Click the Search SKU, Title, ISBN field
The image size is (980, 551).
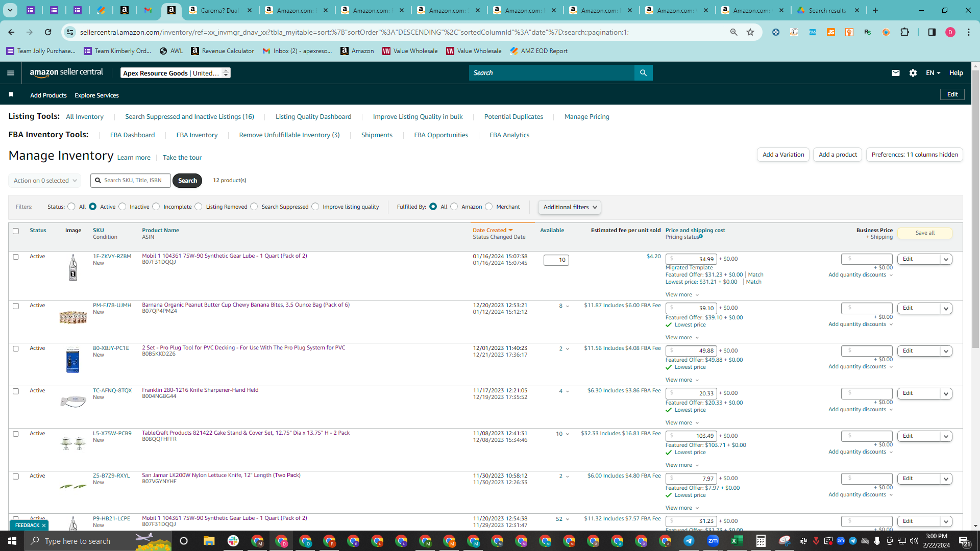[131, 181]
